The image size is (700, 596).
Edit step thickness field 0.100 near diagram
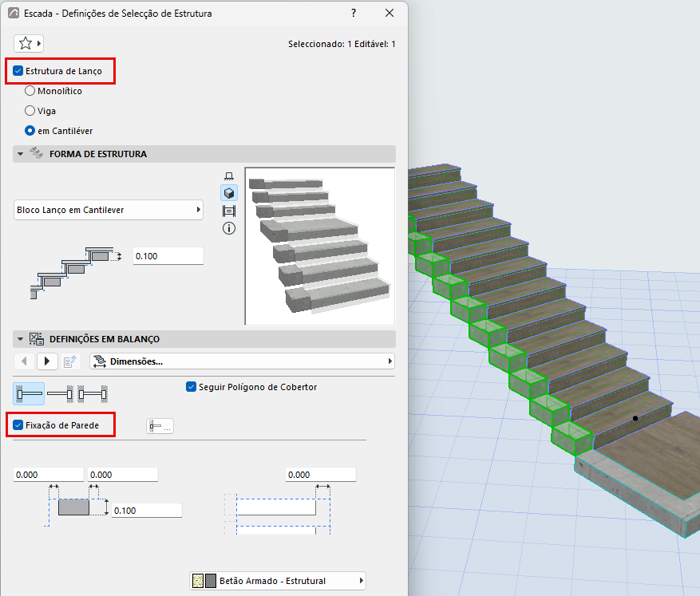(x=168, y=256)
